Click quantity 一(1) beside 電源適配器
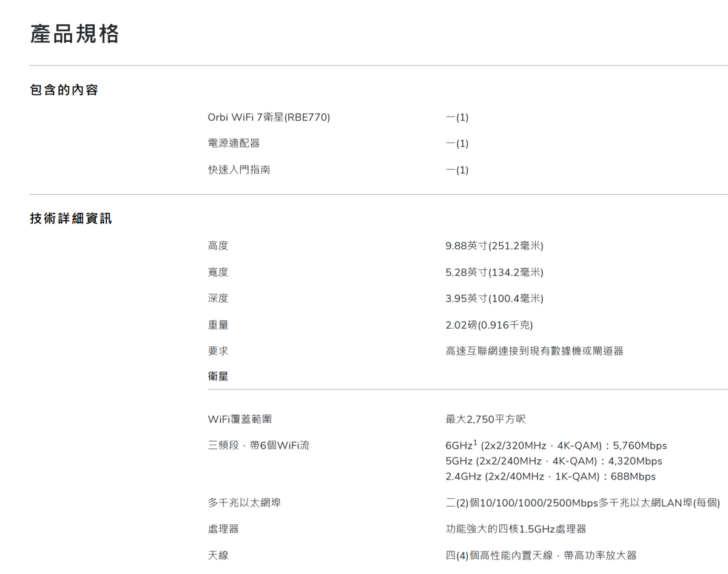The width and height of the screenshot is (728, 574). click(457, 143)
